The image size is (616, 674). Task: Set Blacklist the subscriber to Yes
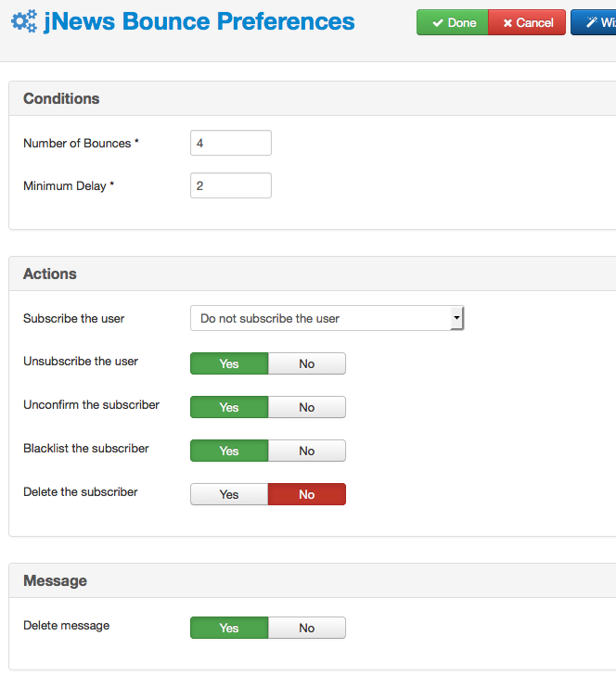click(x=229, y=451)
